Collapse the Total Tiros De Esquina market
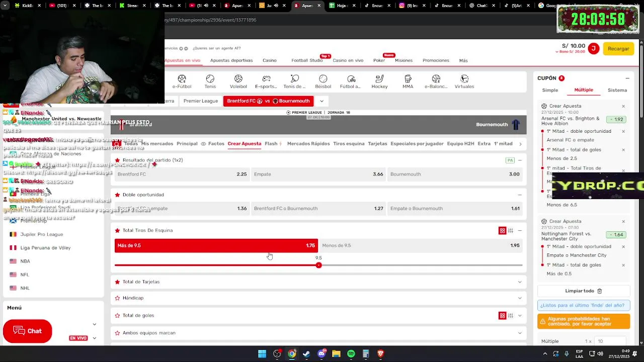This screenshot has width=644, height=362. [520, 230]
